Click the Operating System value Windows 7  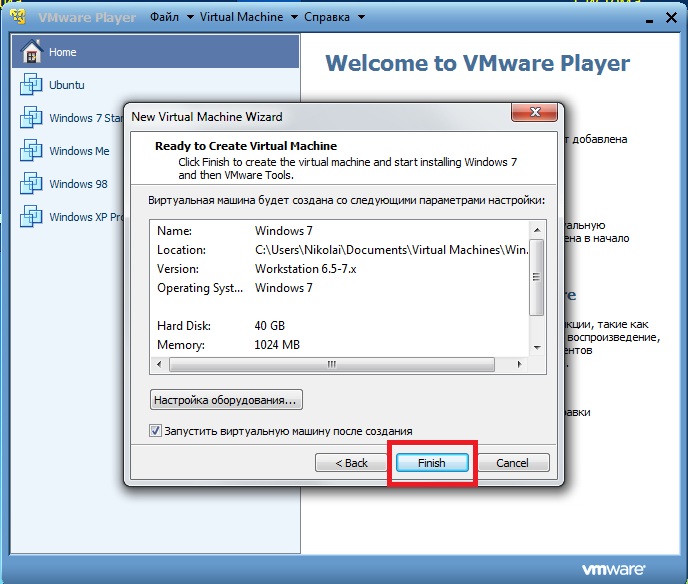(x=284, y=287)
